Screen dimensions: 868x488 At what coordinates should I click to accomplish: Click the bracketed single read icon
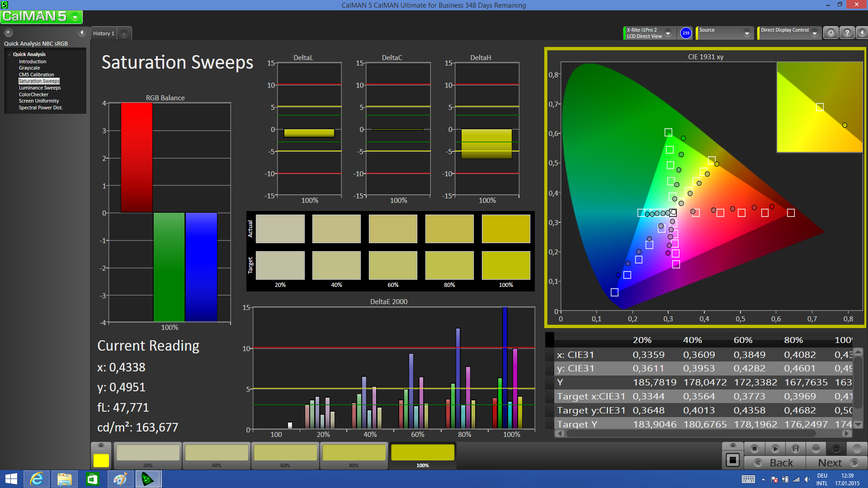coord(796,449)
